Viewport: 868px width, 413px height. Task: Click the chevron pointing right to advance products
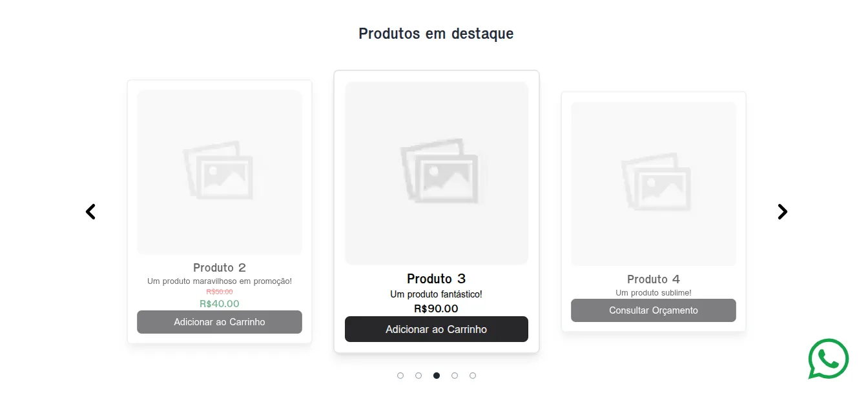782,212
